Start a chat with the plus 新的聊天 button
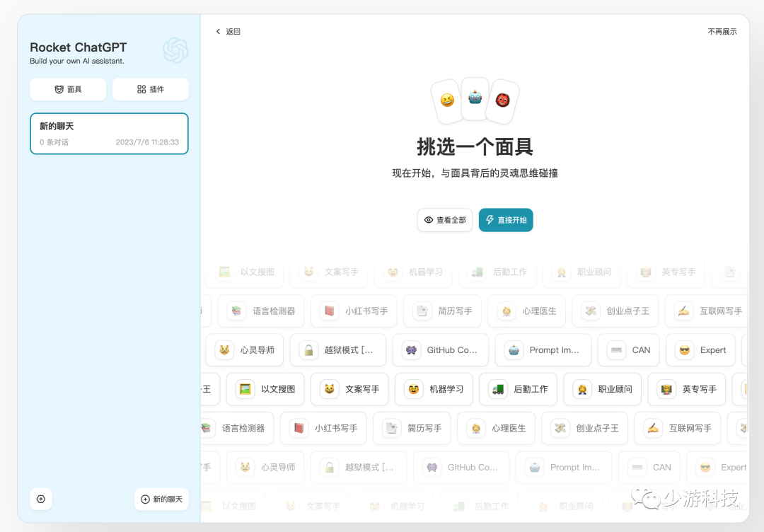 tap(161, 499)
